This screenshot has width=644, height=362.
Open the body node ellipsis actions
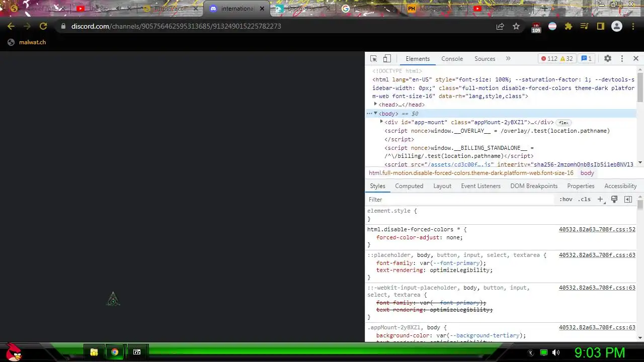pyautogui.click(x=369, y=114)
